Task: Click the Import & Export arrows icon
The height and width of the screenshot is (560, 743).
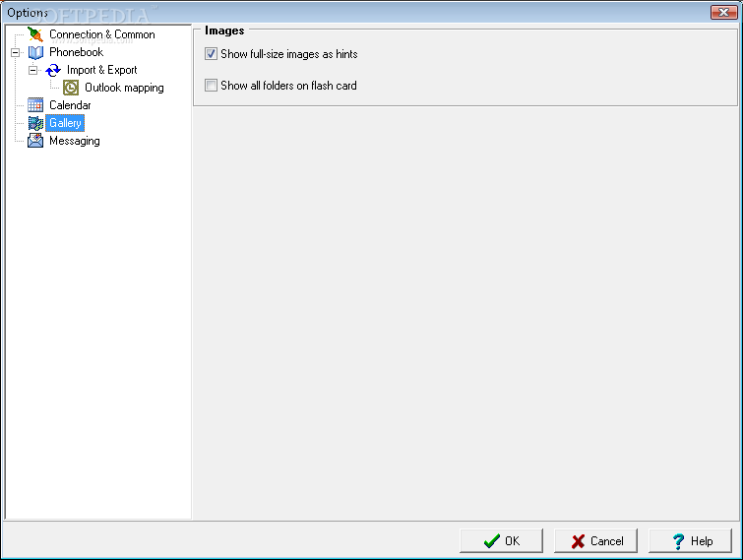Action: click(53, 70)
